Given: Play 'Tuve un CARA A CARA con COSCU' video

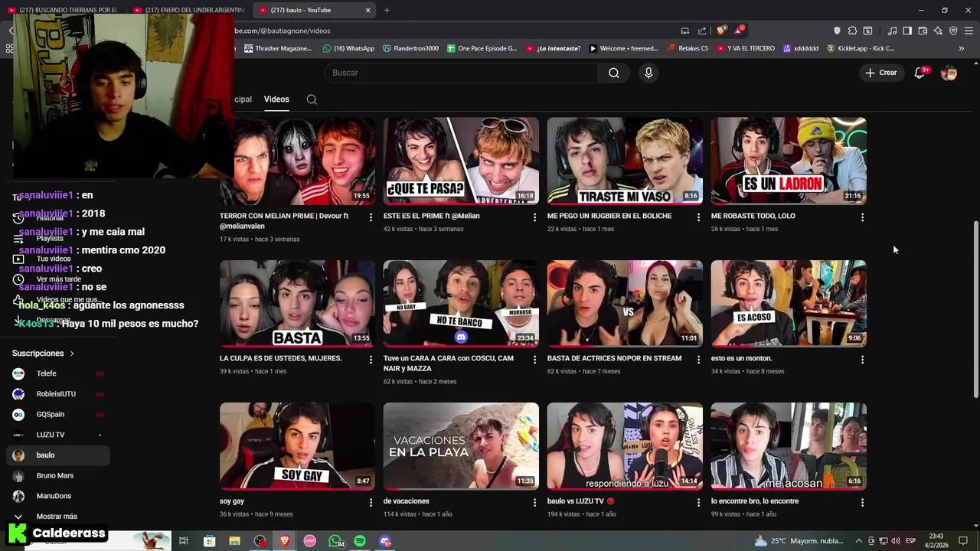Looking at the screenshot, I should (461, 304).
